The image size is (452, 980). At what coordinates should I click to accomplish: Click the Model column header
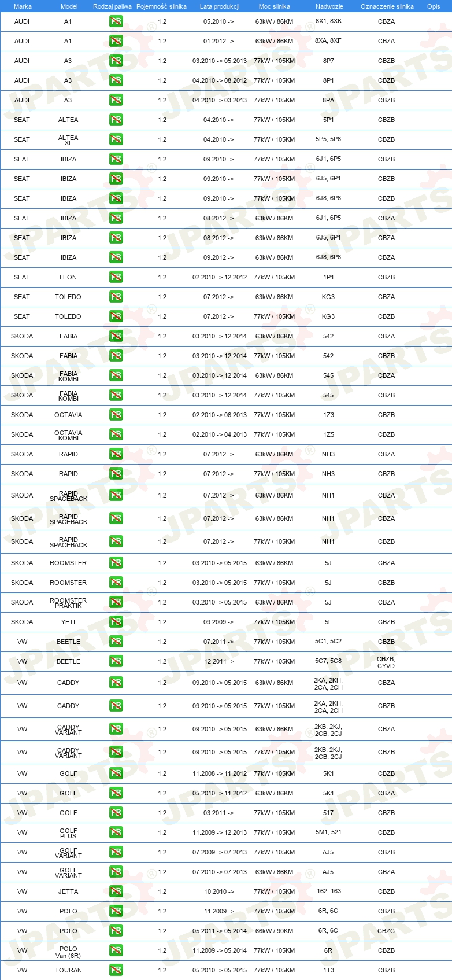point(69,6)
